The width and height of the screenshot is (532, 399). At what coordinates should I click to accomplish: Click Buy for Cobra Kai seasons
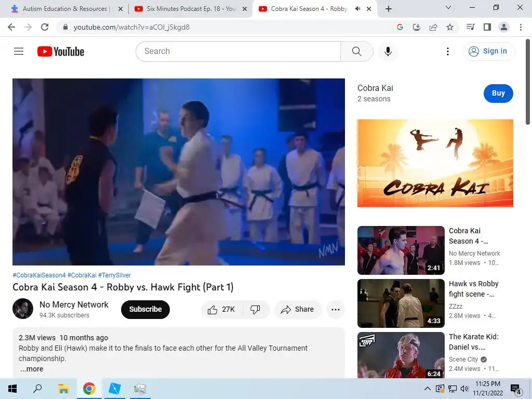coord(498,94)
